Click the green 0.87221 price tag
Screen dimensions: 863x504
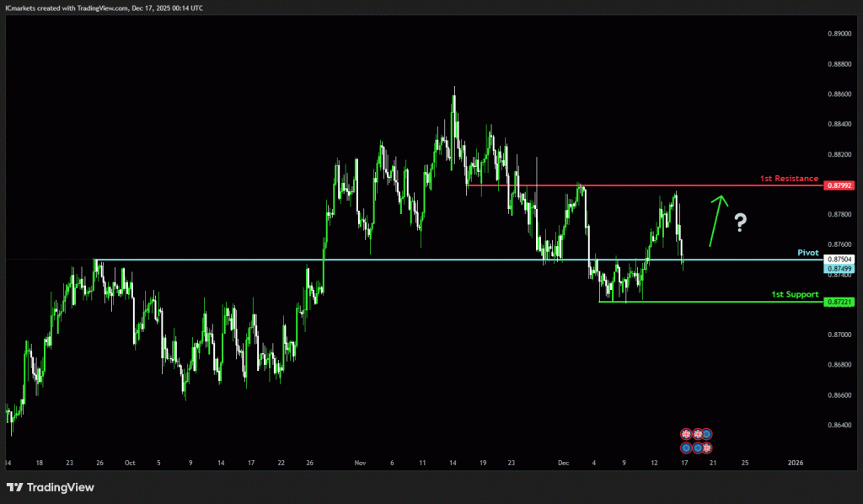[839, 301]
